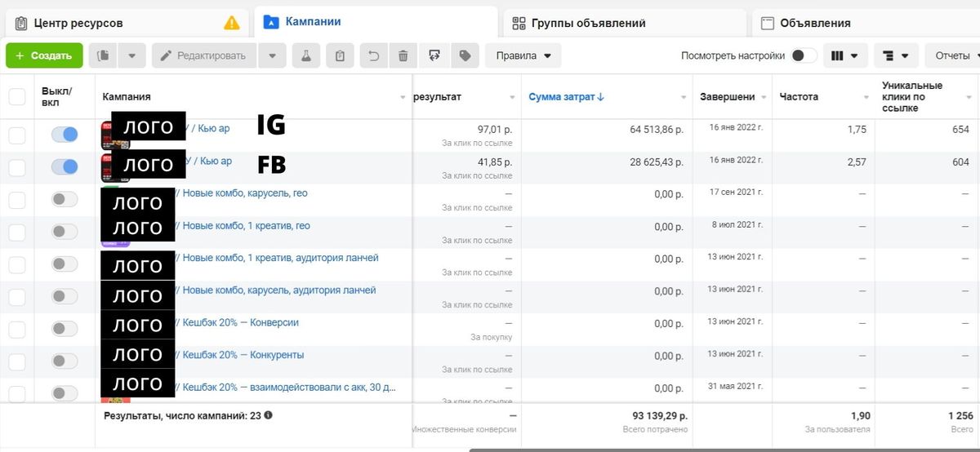980x452 pixels.
Task: Click the 41,85 р. result cell
Action: coord(496,162)
